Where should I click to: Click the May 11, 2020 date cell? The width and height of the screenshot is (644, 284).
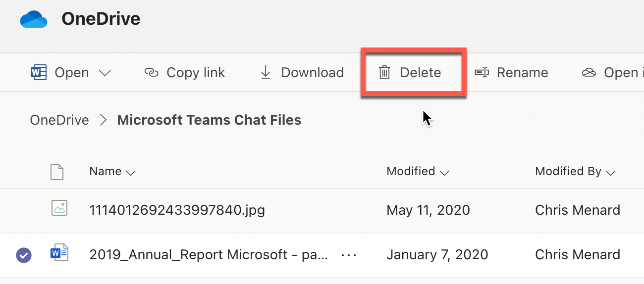pos(428,210)
